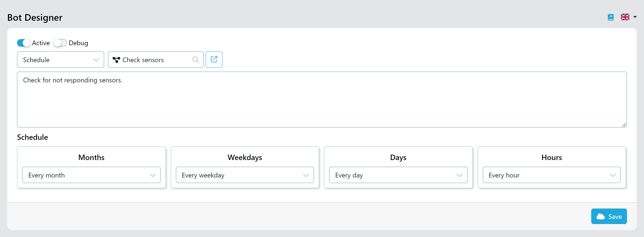The width and height of the screenshot is (644, 237).
Task: Click the search magnifier in Check sensors field
Action: [x=195, y=60]
